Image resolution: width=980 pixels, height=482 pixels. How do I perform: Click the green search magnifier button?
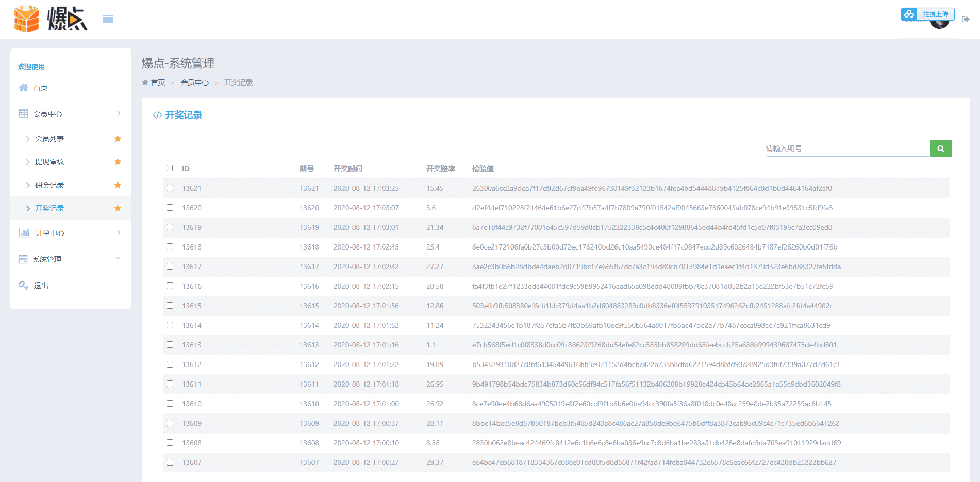coord(940,148)
